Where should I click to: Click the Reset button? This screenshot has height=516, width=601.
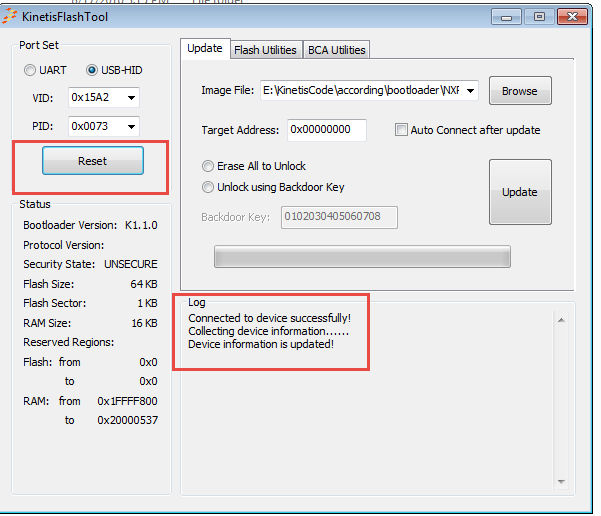click(x=93, y=161)
